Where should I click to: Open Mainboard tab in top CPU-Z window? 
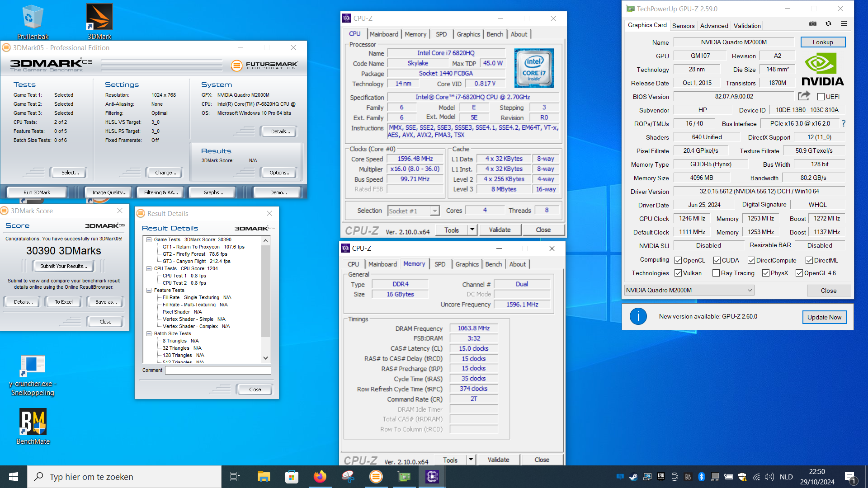click(x=384, y=34)
